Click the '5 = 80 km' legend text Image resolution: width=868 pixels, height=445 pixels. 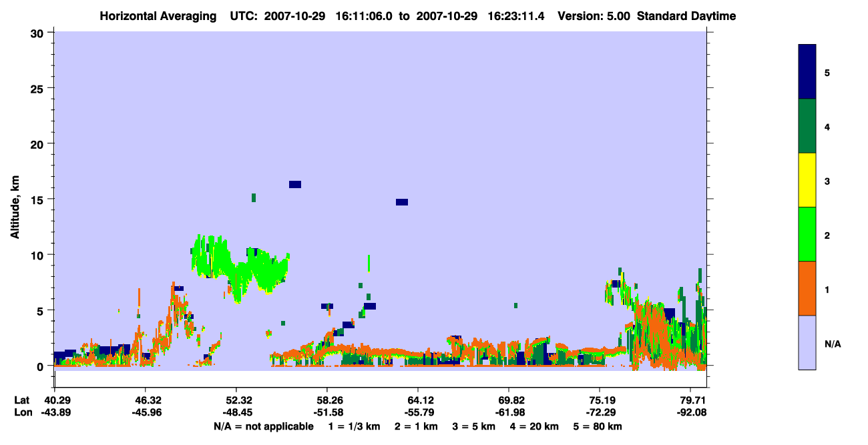pyautogui.click(x=598, y=426)
